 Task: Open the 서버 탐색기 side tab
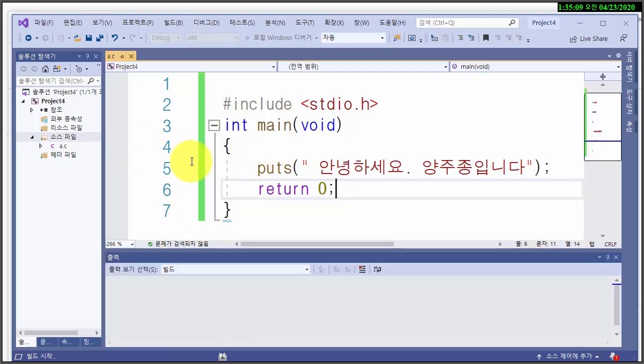click(630, 66)
